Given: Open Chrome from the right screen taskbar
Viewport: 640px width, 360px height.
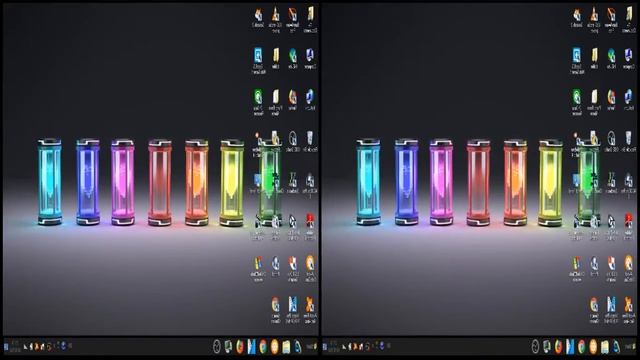Looking at the screenshot, I should [581, 347].
